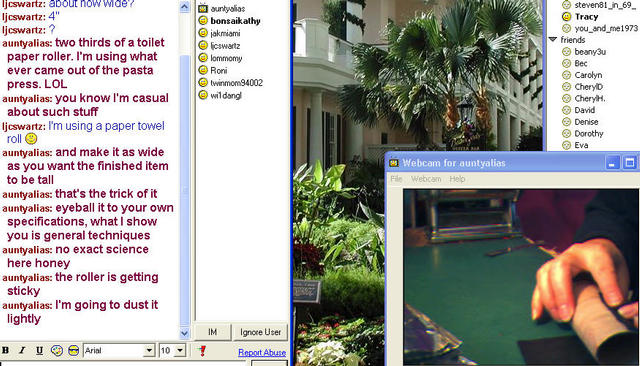Collapse the friends group triangle
640x366 pixels.
pyautogui.click(x=553, y=40)
